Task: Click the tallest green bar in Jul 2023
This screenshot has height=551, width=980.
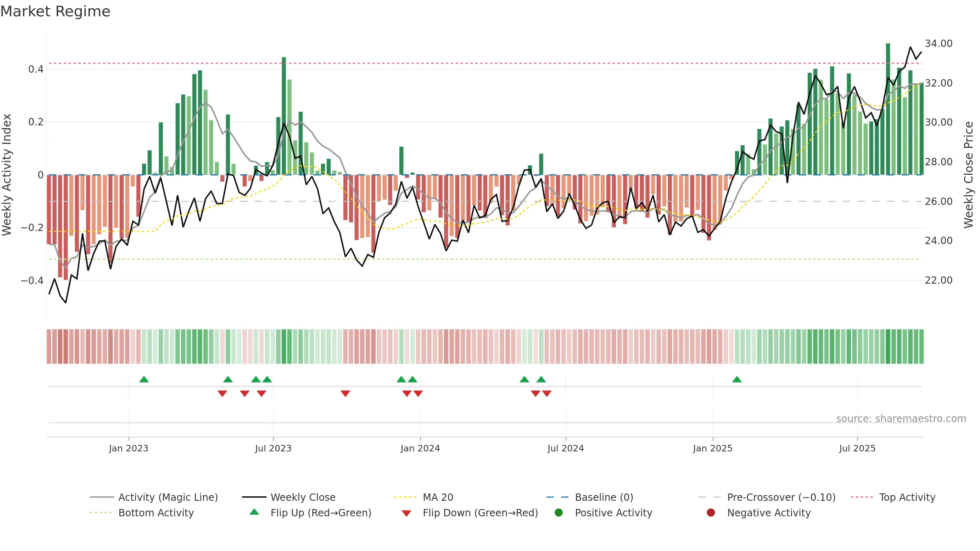Action: pyautogui.click(x=284, y=116)
